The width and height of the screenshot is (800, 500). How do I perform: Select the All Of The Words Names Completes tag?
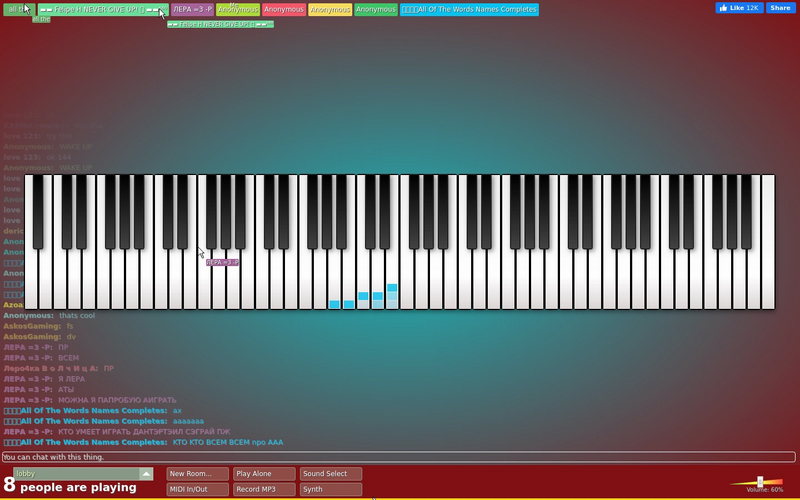click(469, 9)
